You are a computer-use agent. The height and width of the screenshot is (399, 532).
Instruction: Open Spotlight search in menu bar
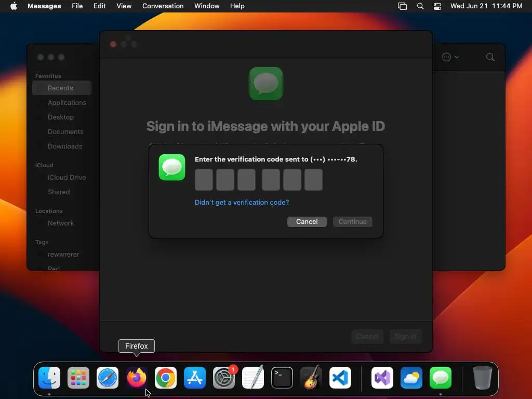click(420, 6)
